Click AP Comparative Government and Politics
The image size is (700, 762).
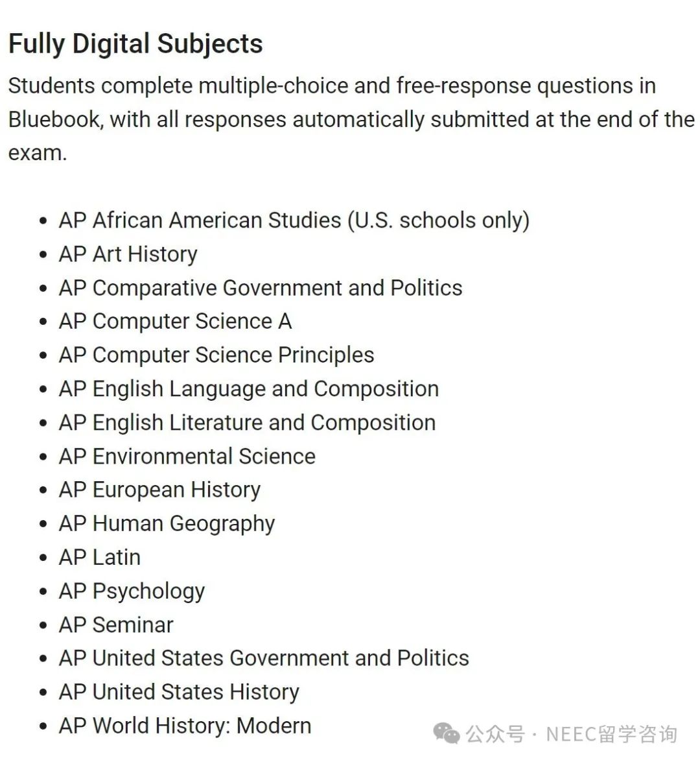261,288
